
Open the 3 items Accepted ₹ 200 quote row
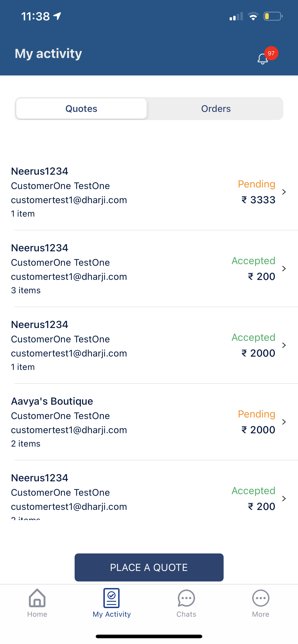pos(149,269)
